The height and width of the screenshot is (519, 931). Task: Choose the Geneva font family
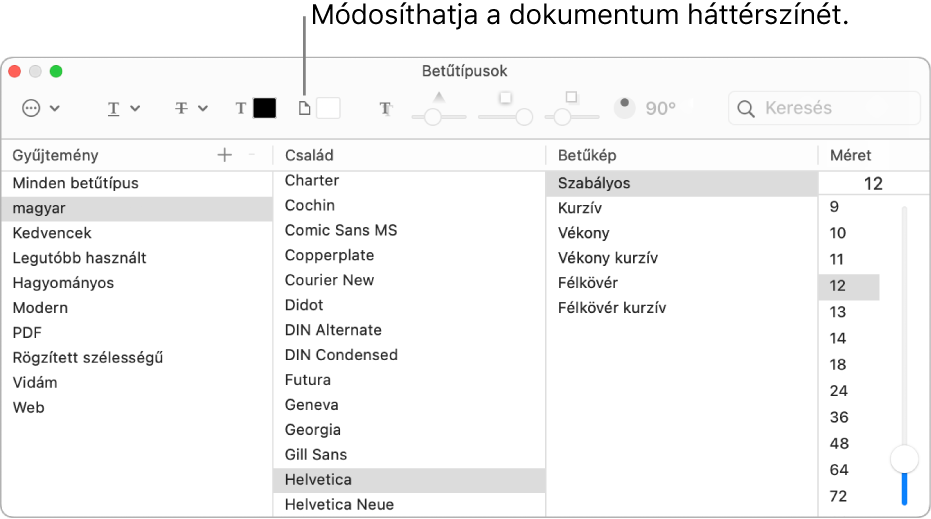click(409, 405)
